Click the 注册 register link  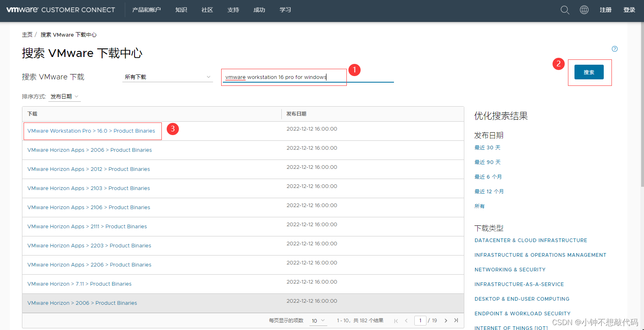[x=606, y=10]
